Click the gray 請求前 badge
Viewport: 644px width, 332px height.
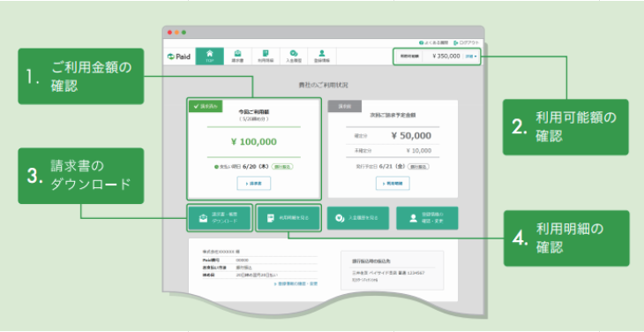coord(345,106)
